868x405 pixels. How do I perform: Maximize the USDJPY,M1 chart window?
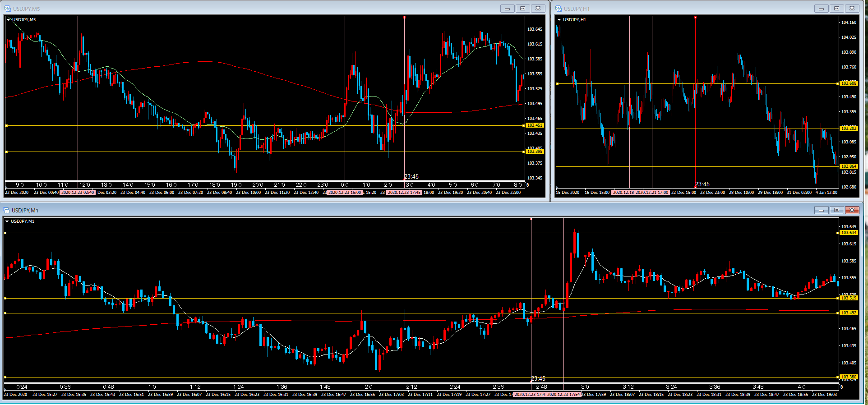[x=836, y=210]
